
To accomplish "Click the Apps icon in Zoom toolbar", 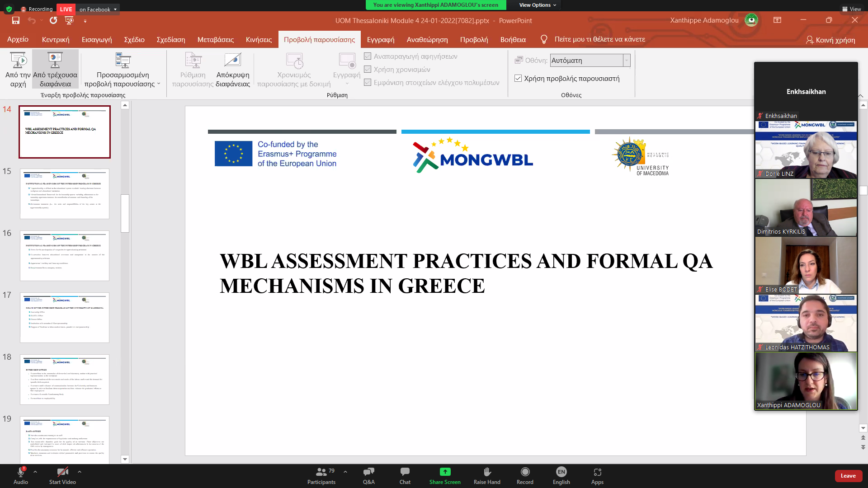I will click(x=597, y=472).
